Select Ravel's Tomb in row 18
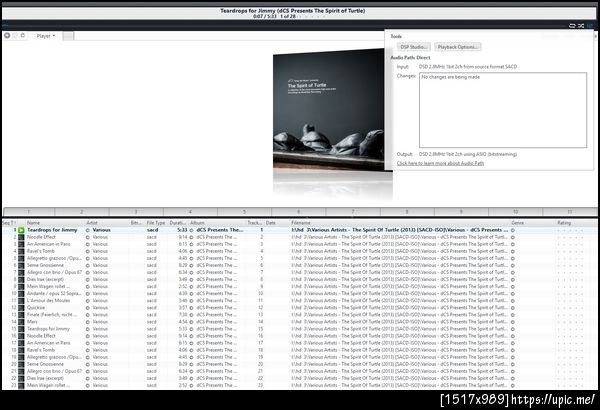This screenshot has width=600, height=410. click(x=41, y=350)
